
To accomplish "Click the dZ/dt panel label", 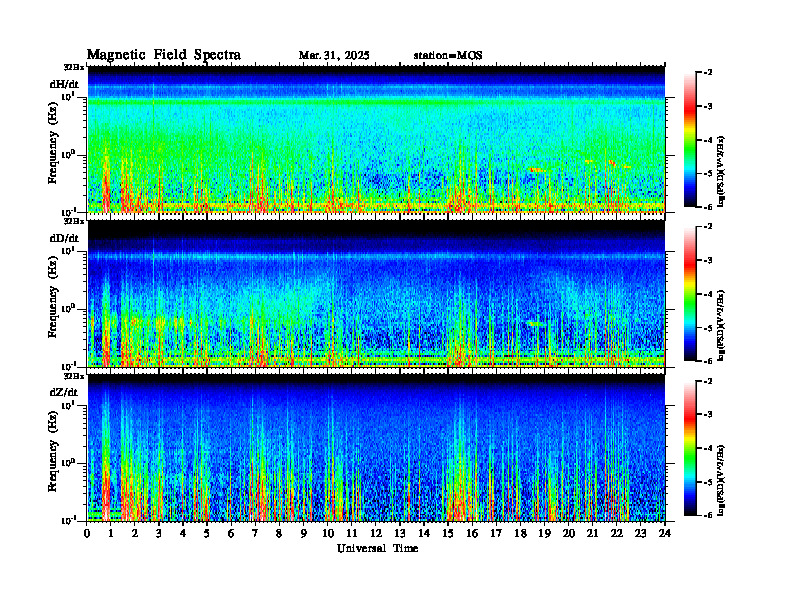I will [x=64, y=392].
